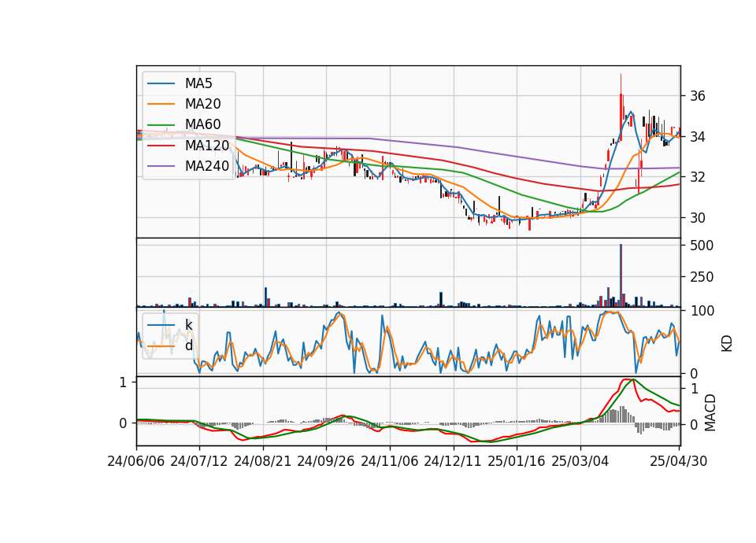Viewport: 756px width, 543px height.
Task: Click the 24/08/21 date label
Action: tap(263, 461)
